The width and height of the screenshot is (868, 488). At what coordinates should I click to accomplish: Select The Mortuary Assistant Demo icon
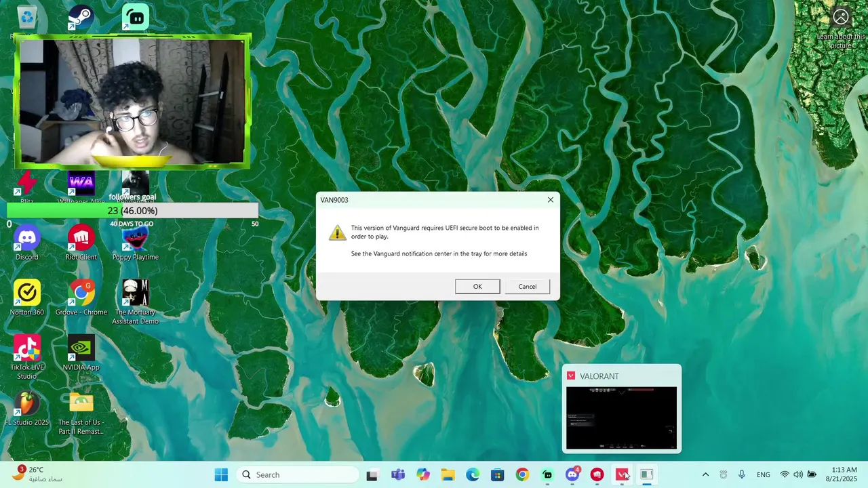point(136,302)
